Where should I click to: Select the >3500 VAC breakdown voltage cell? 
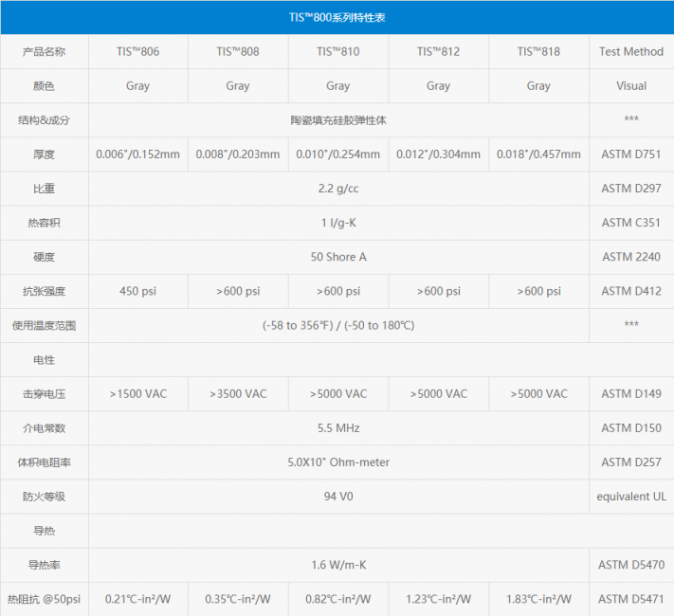[x=238, y=393]
